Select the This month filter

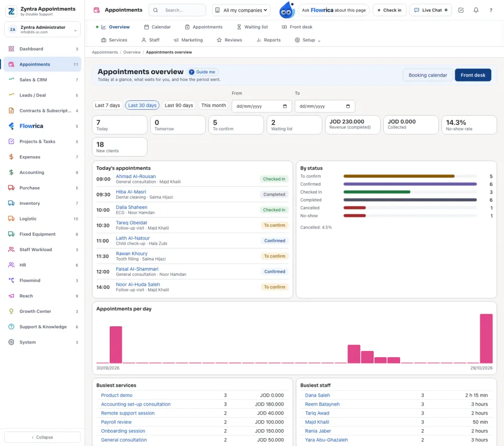tap(214, 106)
